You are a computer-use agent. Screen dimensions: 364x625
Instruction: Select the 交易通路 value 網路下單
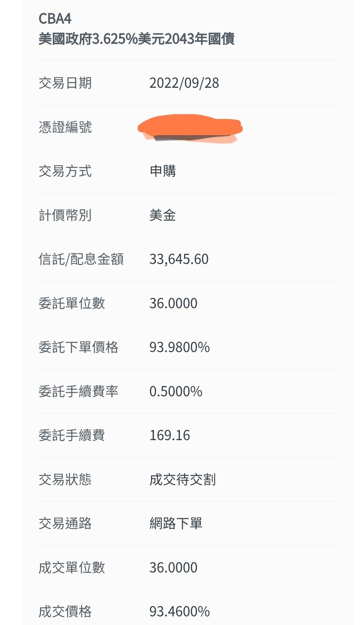tap(176, 523)
